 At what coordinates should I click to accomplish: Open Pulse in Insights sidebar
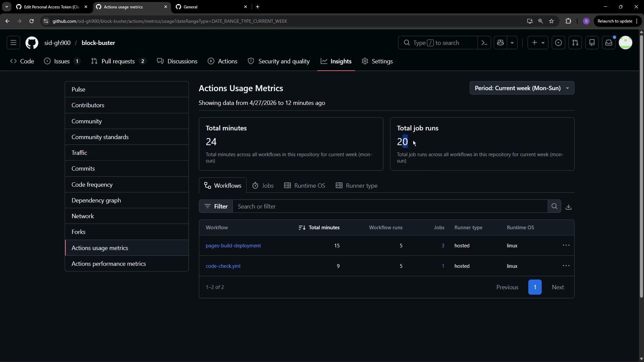click(127, 89)
